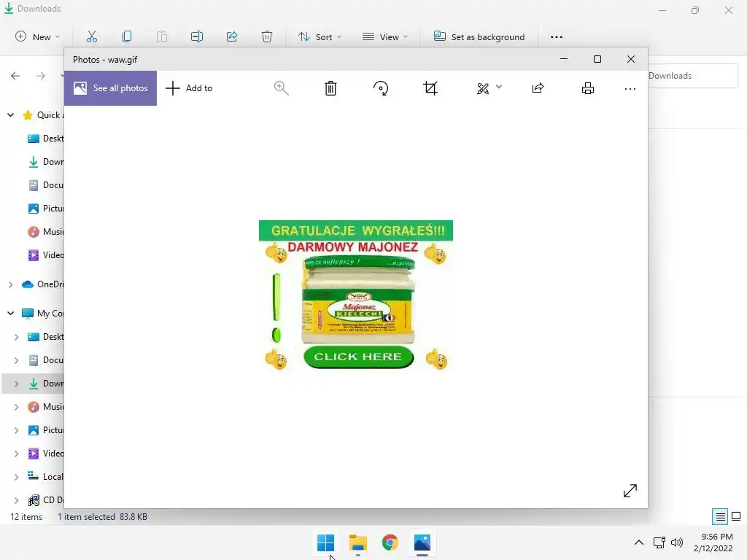Go back with Explorer back arrow
Screen dimensions: 747x560
coord(15,76)
